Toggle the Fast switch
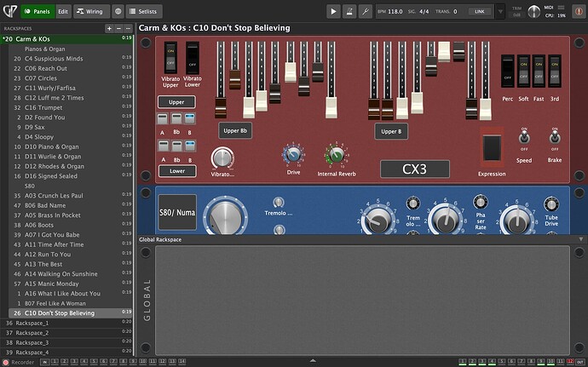The height and width of the screenshot is (367, 588). point(539,71)
